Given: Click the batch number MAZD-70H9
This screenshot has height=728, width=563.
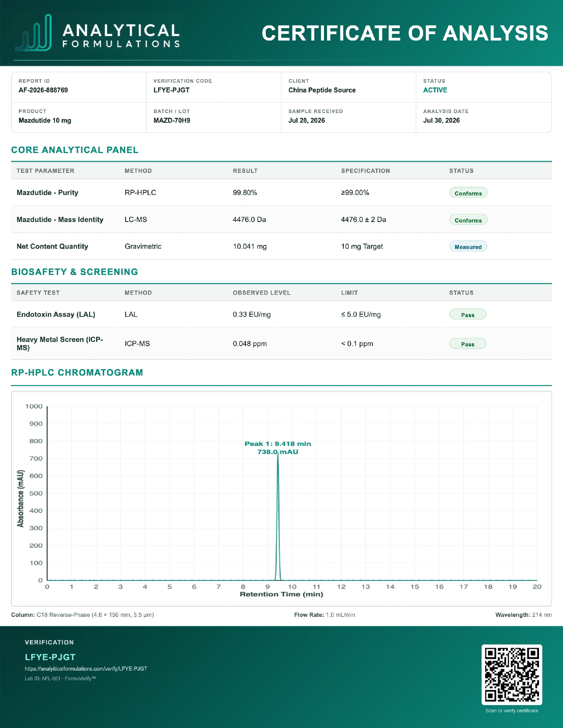Looking at the screenshot, I should (x=172, y=120).
